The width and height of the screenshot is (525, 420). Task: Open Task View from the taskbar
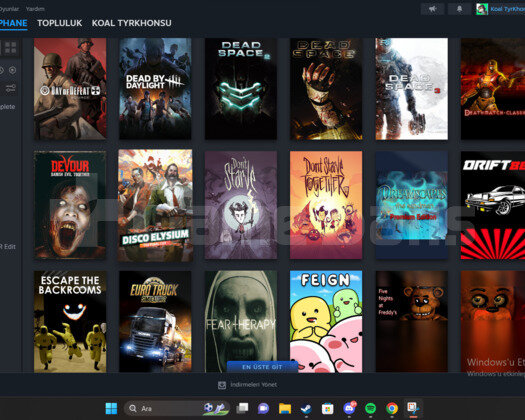click(242, 408)
